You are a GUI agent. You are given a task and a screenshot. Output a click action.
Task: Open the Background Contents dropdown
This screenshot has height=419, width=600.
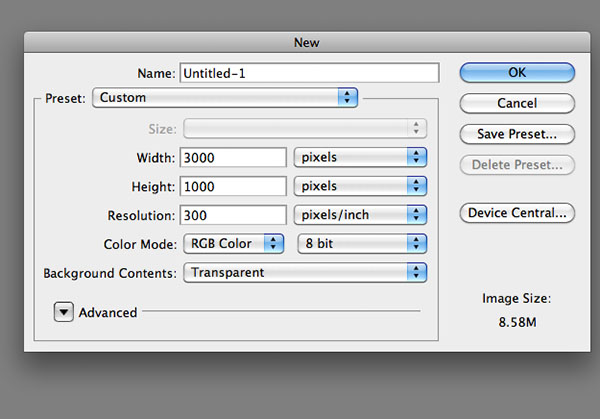[x=304, y=272]
